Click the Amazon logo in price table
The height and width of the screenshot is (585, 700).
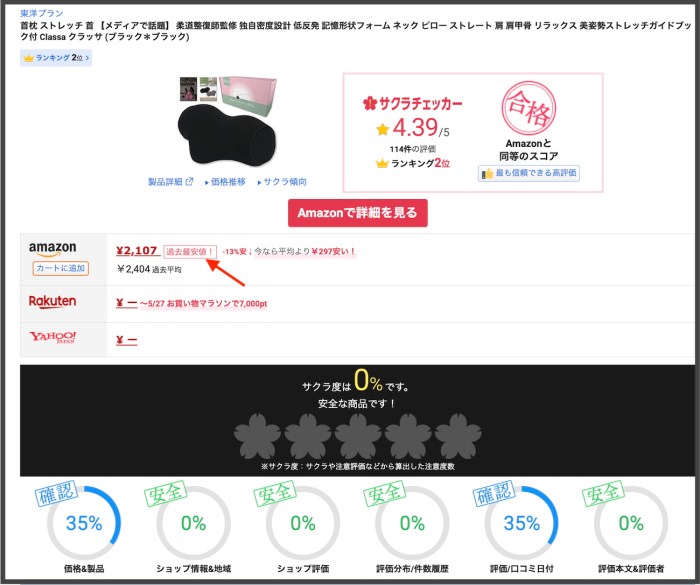(x=52, y=249)
